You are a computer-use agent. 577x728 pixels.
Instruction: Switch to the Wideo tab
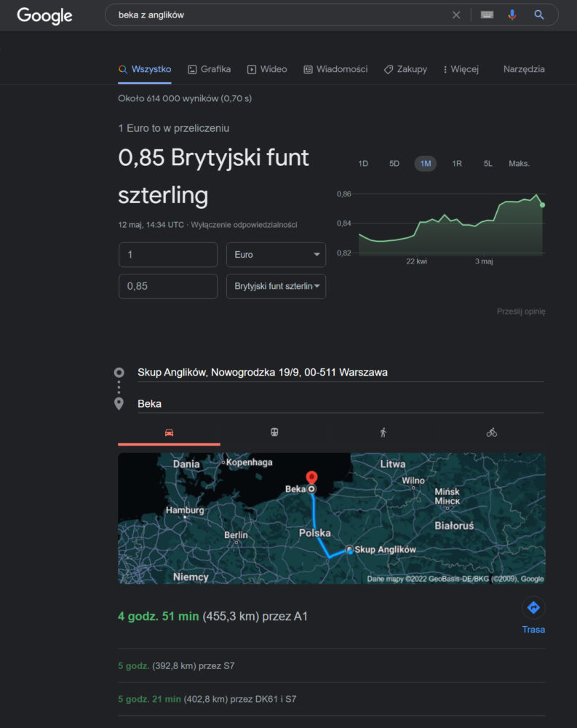267,69
